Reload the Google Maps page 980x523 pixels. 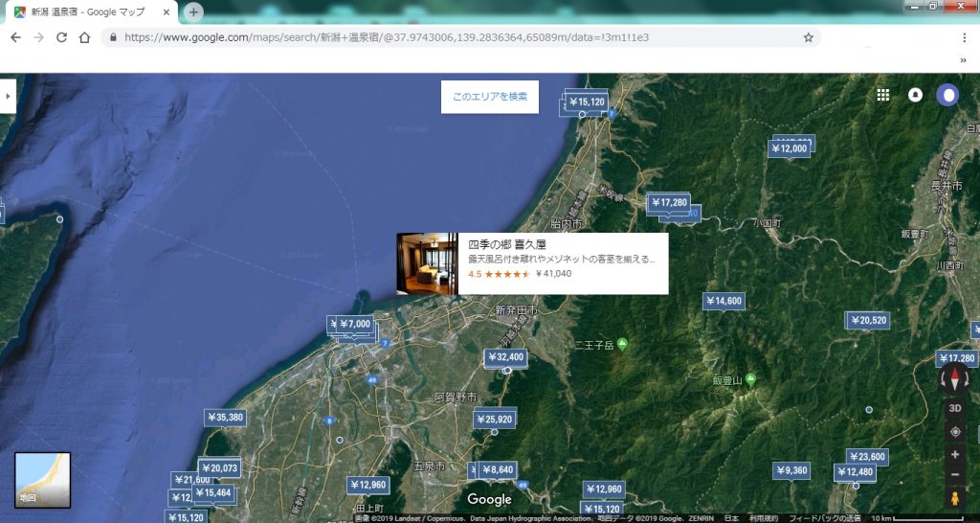61,37
